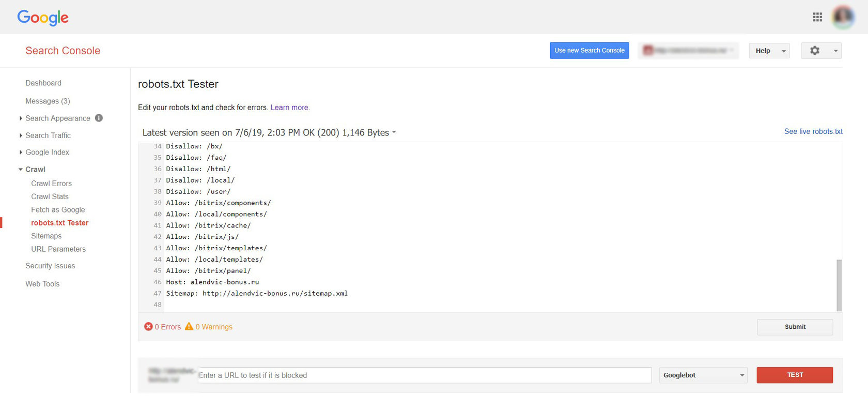This screenshot has width=868, height=410.
Task: Click line Allow: /bitrix/components/
Action: [219, 203]
